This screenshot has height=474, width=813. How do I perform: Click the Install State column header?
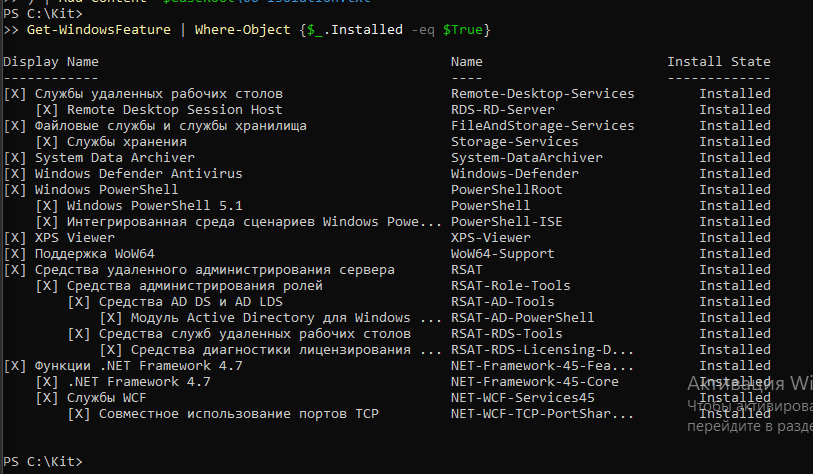[x=719, y=62]
